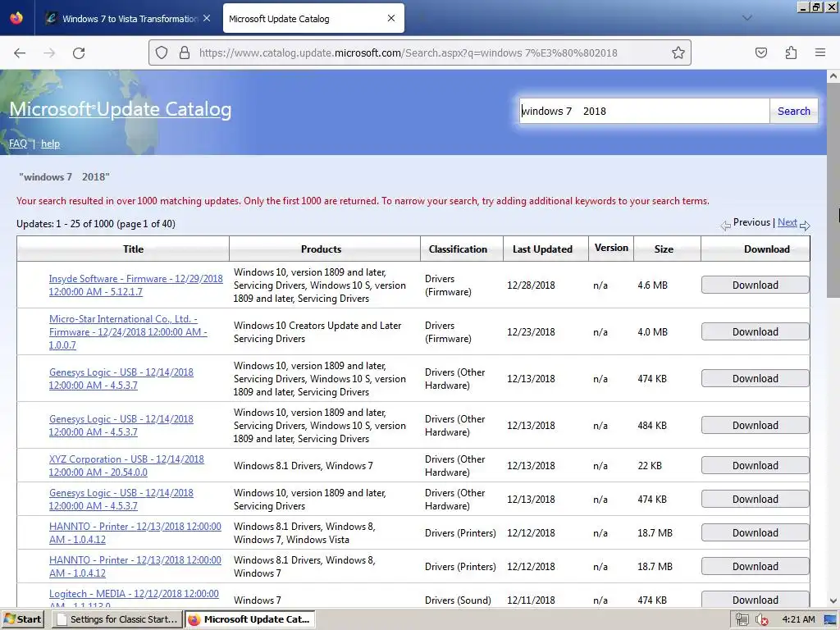Open the Firefox hamburger application menu
The image size is (840, 630).
(x=820, y=52)
